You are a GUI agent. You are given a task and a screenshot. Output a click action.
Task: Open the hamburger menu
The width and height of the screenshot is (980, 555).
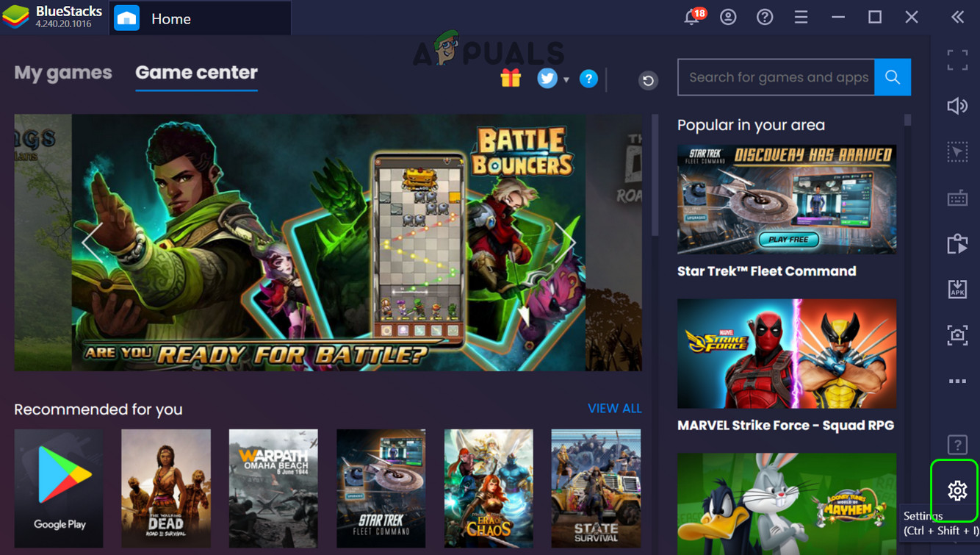(801, 17)
